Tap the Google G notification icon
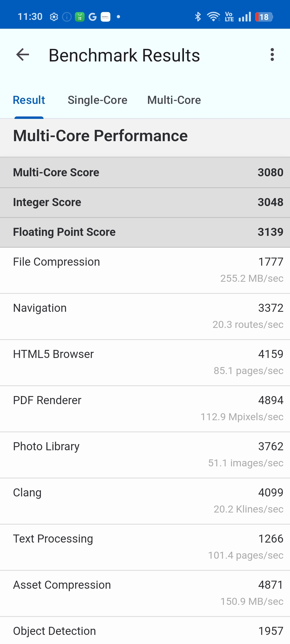The width and height of the screenshot is (290, 644). pos(92,17)
